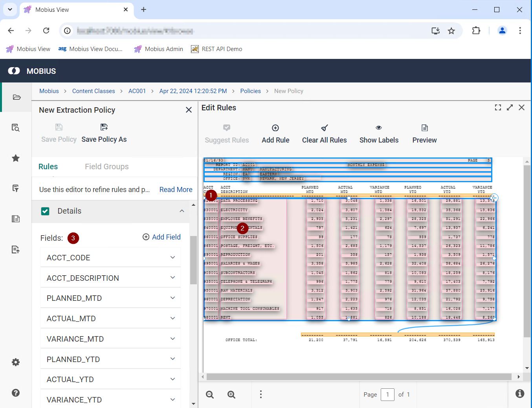532x408 pixels.
Task: Select the Rules tab
Action: (x=48, y=166)
